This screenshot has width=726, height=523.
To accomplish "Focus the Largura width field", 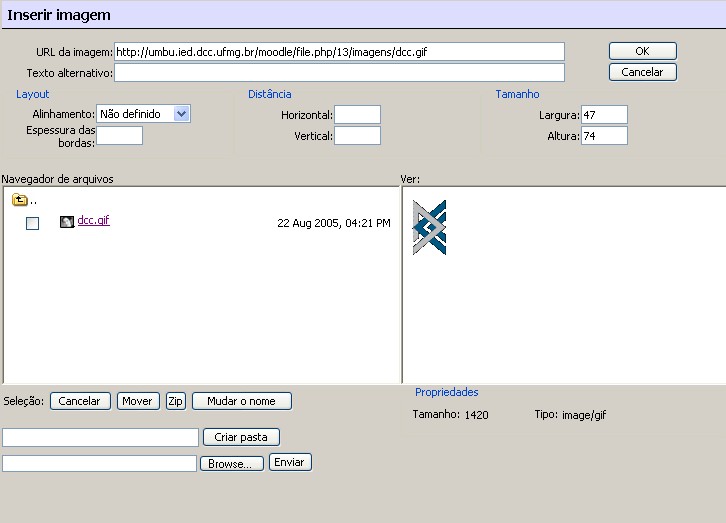I will click(603, 115).
